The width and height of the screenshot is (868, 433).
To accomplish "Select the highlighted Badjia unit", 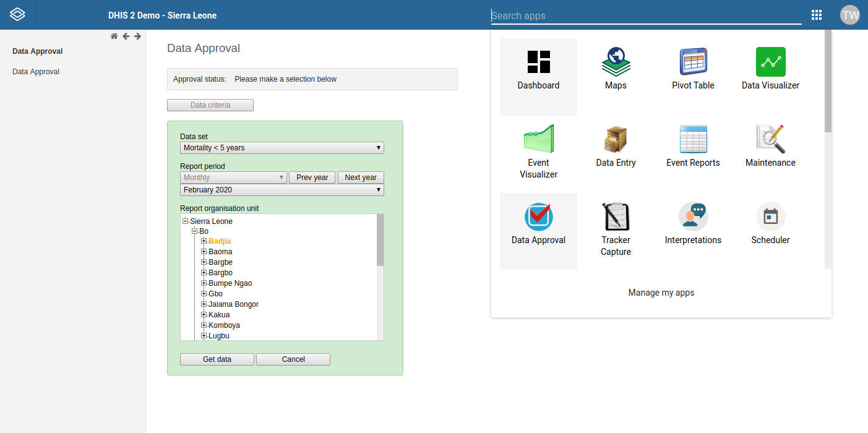I will (x=220, y=241).
